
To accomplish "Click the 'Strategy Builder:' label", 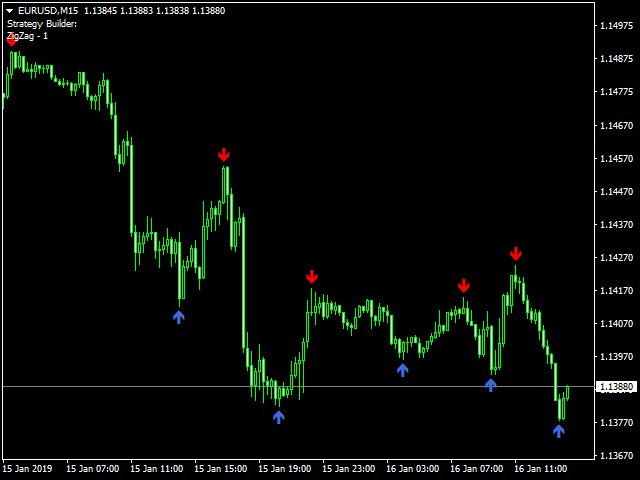I will click(42, 24).
